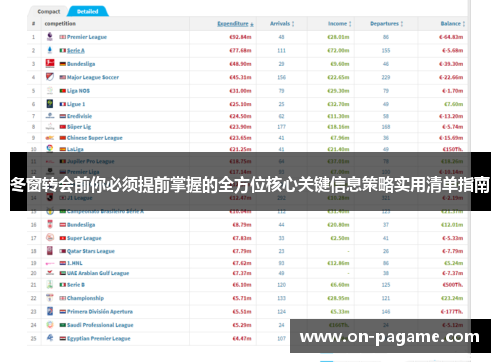500x362 pixels.
Task: Open the Championship link
Action: (x=85, y=298)
